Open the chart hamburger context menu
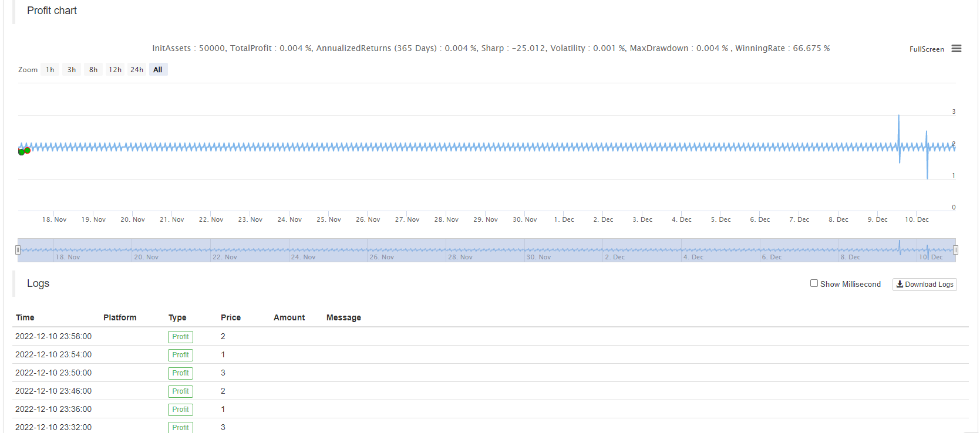Viewport: 980px width, 433px height. click(x=957, y=49)
